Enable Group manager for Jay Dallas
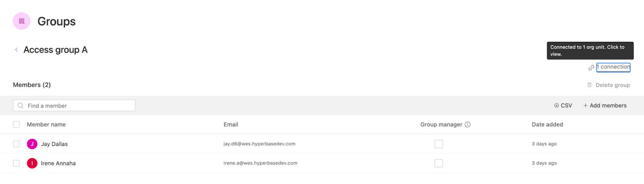 pyautogui.click(x=439, y=144)
